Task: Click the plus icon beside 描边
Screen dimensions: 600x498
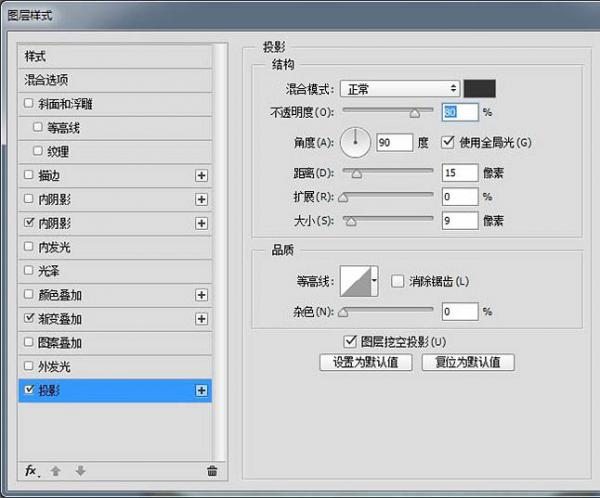Action: [x=201, y=176]
